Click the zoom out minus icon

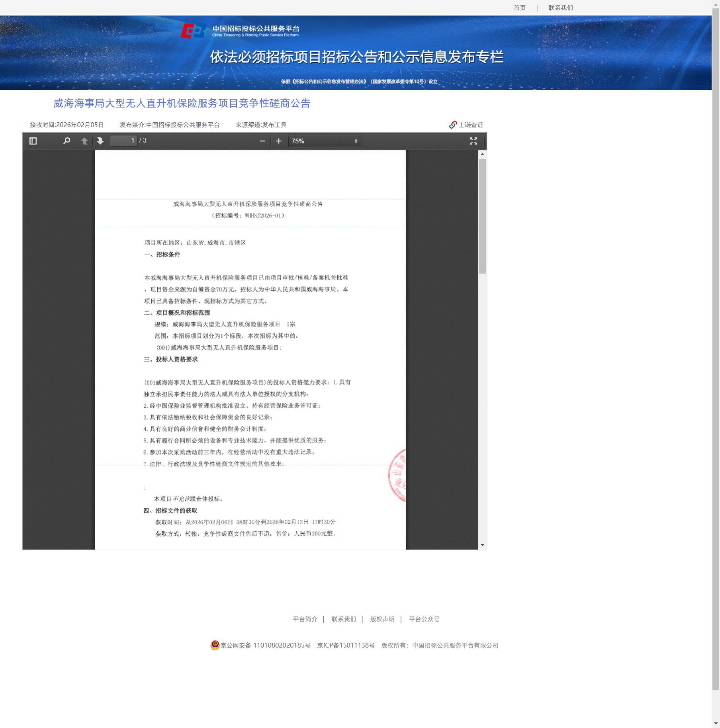coord(262,141)
